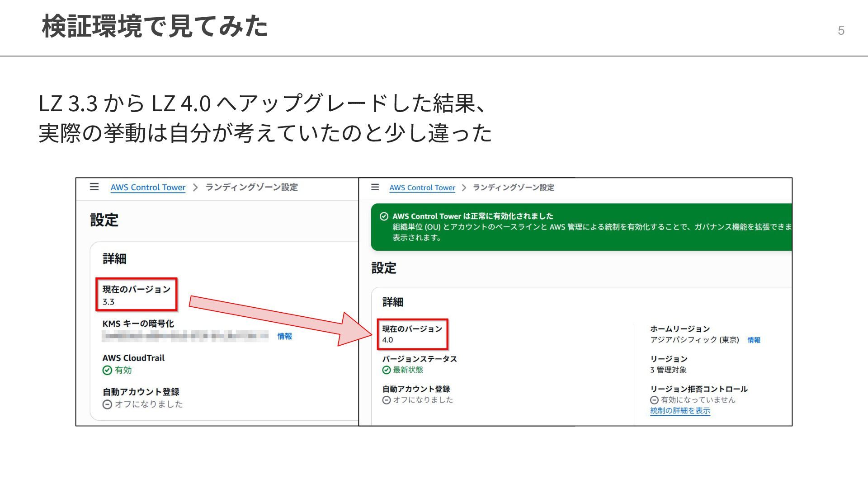Screen dimensions: 868x488
Task: Open hamburger menu in left console screenshot
Action: coord(94,187)
